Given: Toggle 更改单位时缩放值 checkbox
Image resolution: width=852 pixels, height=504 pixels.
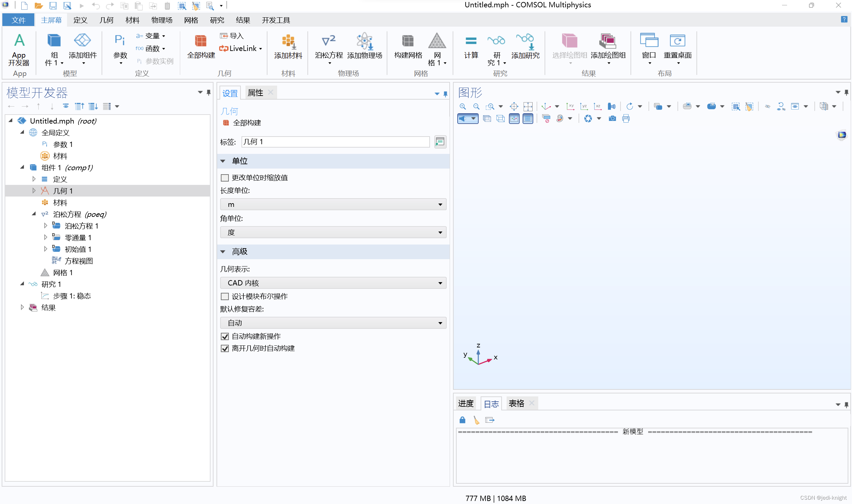Looking at the screenshot, I should 225,178.
